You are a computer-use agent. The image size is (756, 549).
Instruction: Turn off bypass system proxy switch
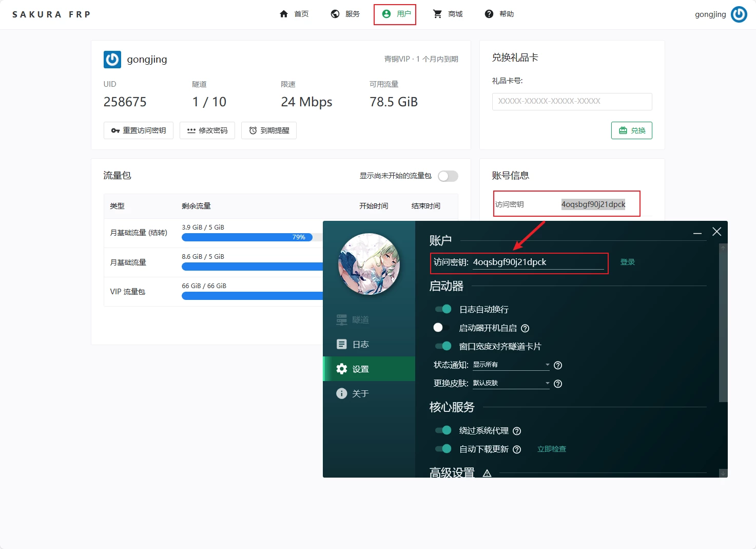[x=443, y=430]
